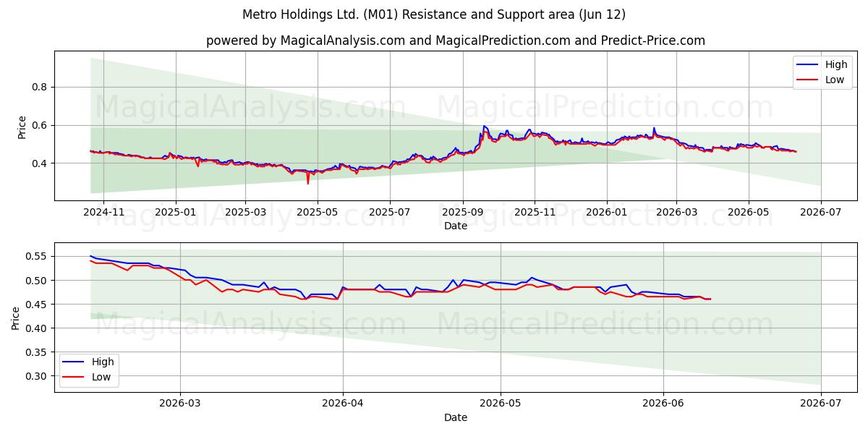Click the bottom chart 'Price' axis label
868x434 pixels.
(16, 318)
